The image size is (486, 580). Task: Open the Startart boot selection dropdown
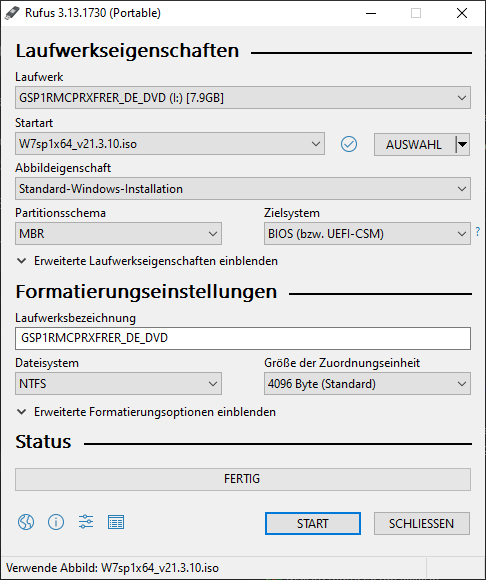170,144
